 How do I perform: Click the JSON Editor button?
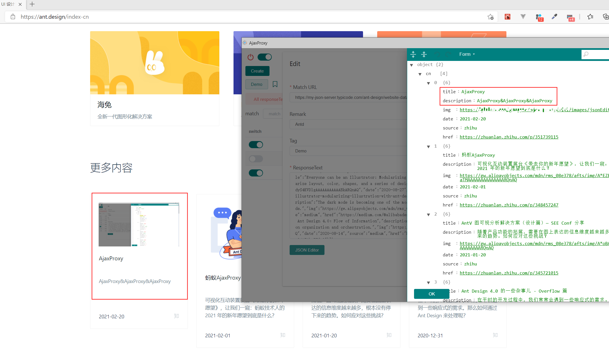pos(307,250)
